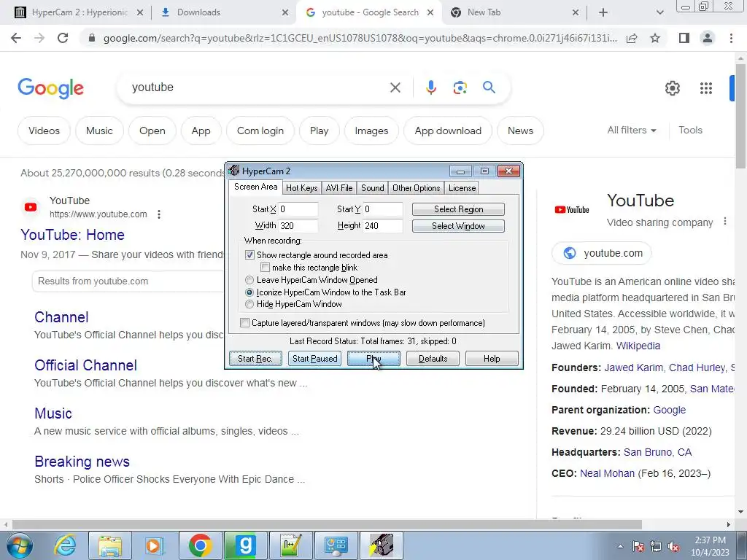Reload the page with the refresh icon
747x560 pixels.
coord(63,38)
